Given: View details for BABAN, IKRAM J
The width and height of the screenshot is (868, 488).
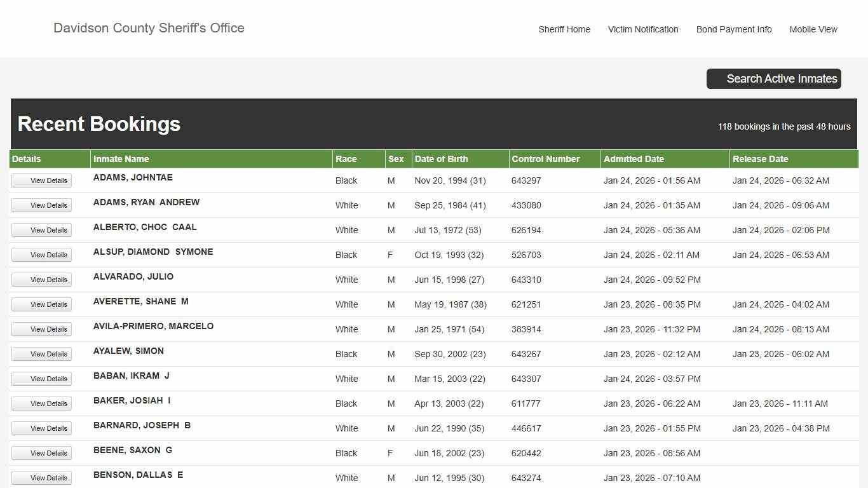Looking at the screenshot, I should (42, 379).
